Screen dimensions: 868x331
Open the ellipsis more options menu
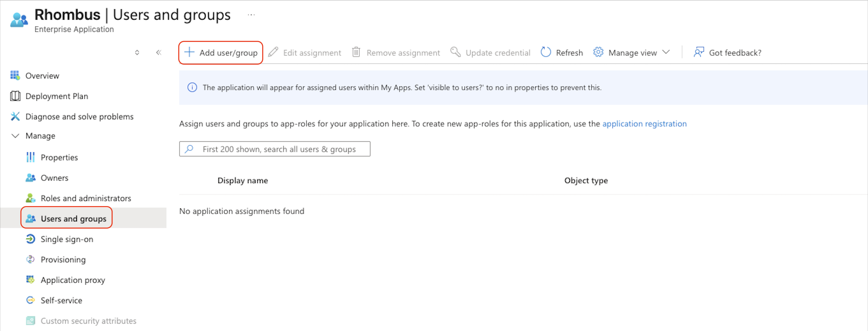pyautogui.click(x=251, y=15)
